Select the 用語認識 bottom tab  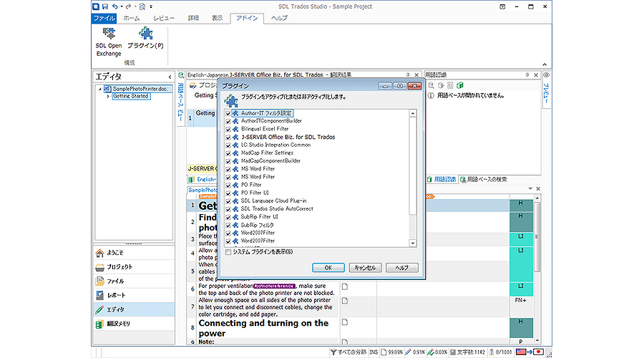tap(442, 180)
